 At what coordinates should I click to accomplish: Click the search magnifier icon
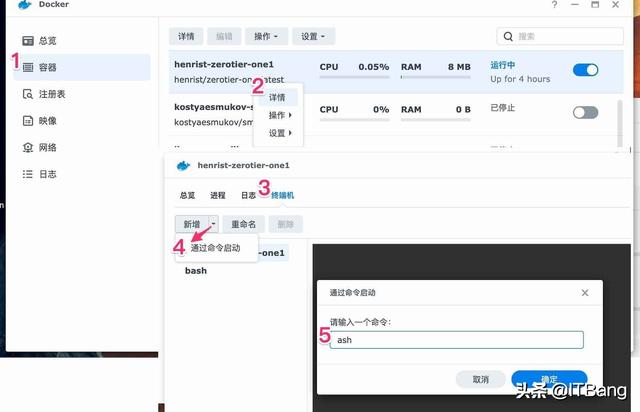[508, 36]
